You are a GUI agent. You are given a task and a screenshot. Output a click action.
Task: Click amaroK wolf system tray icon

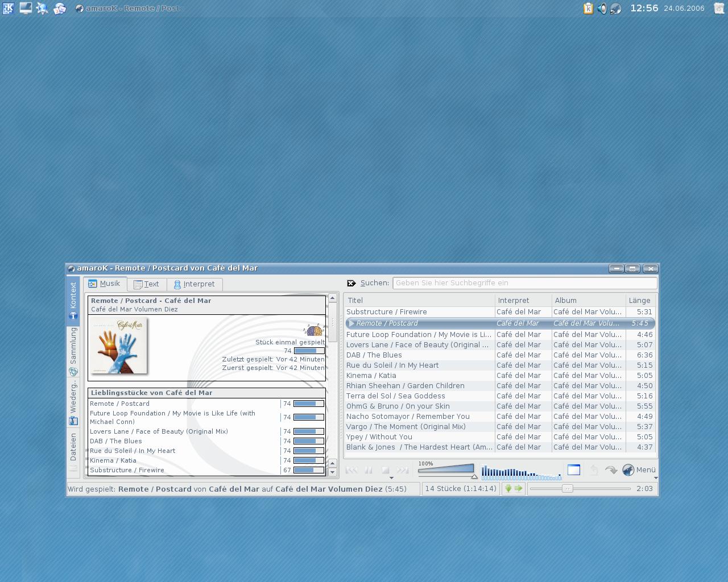(615, 9)
